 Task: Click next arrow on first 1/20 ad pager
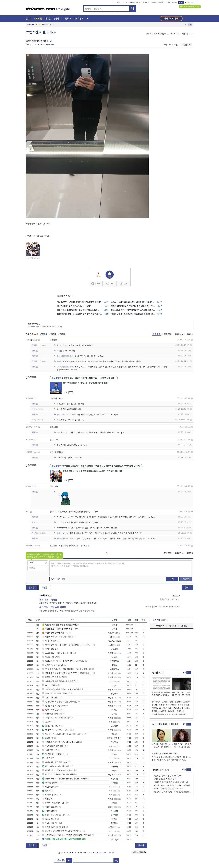coord(72,393)
